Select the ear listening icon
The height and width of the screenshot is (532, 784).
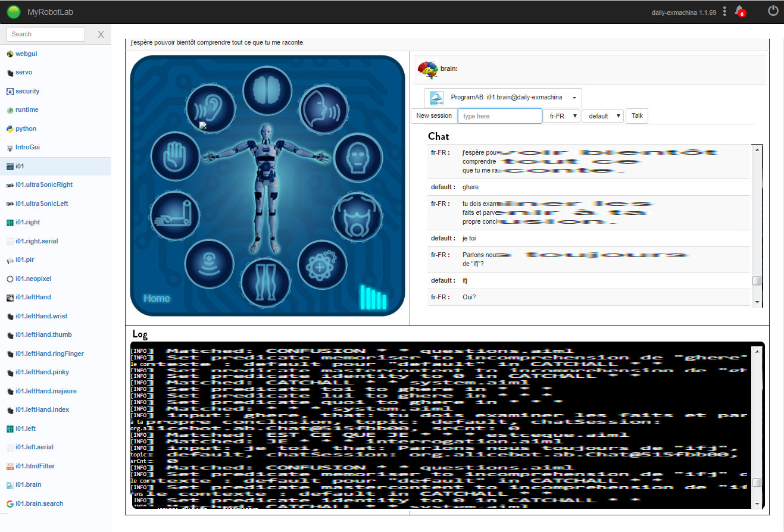click(x=210, y=108)
